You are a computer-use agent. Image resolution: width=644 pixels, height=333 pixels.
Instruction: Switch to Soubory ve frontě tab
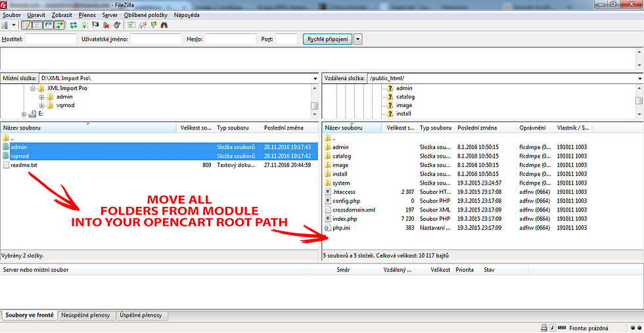(x=29, y=315)
